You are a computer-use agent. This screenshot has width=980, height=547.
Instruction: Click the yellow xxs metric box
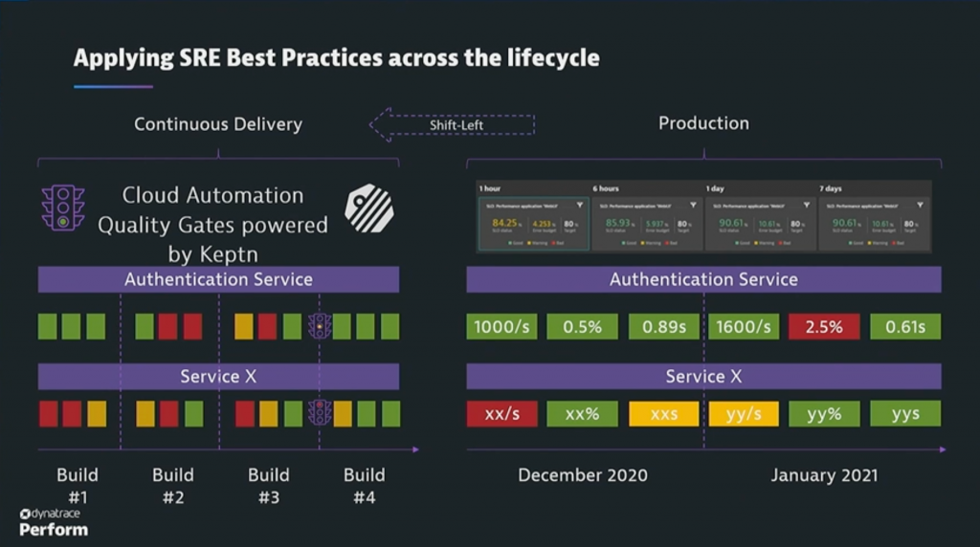(x=663, y=414)
